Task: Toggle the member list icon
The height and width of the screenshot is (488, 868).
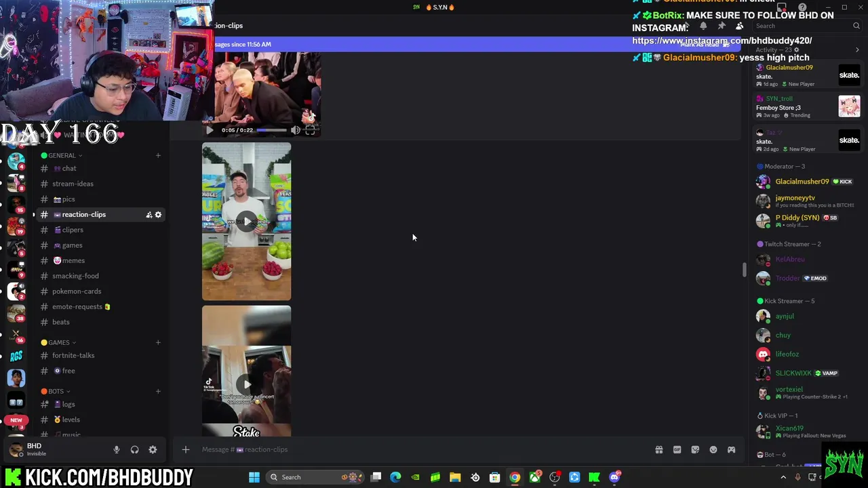Action: [739, 26]
